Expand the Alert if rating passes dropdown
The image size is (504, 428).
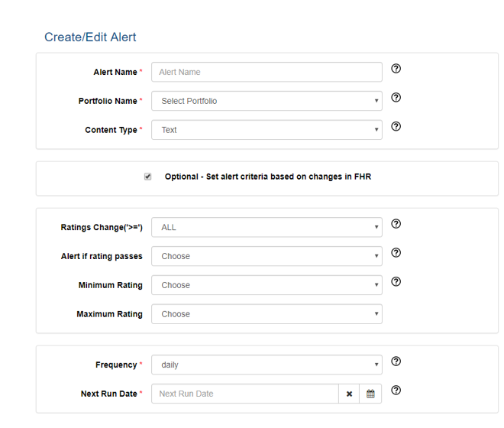coord(267,256)
